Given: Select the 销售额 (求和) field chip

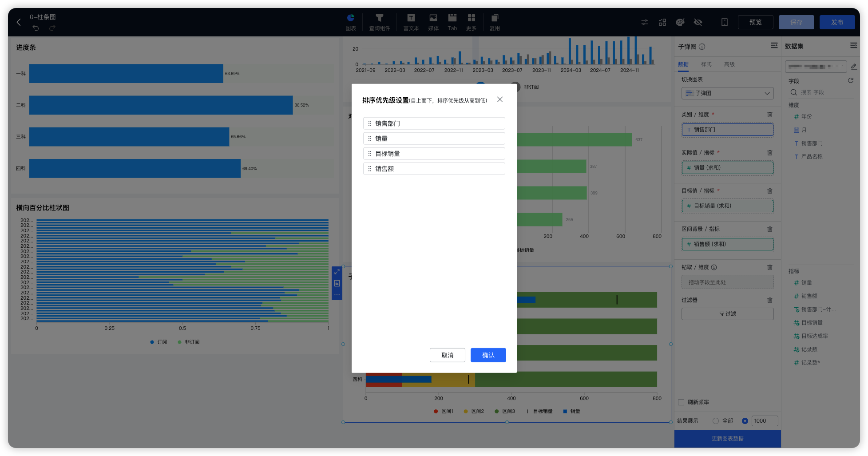Looking at the screenshot, I should pos(727,244).
